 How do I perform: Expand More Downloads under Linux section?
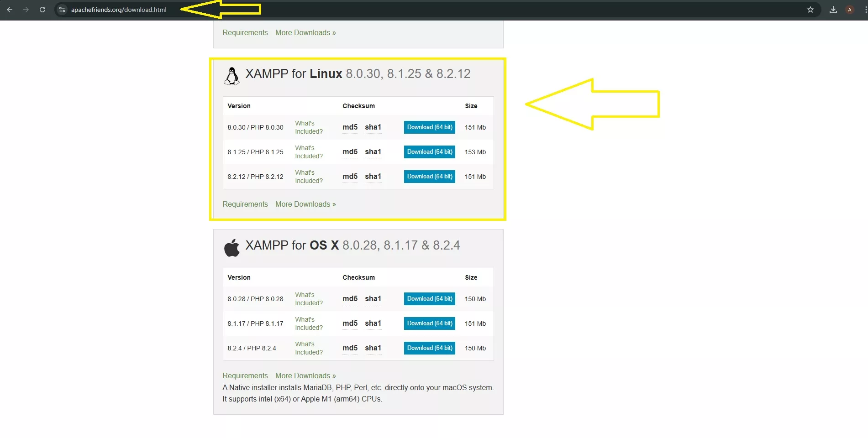coord(305,204)
